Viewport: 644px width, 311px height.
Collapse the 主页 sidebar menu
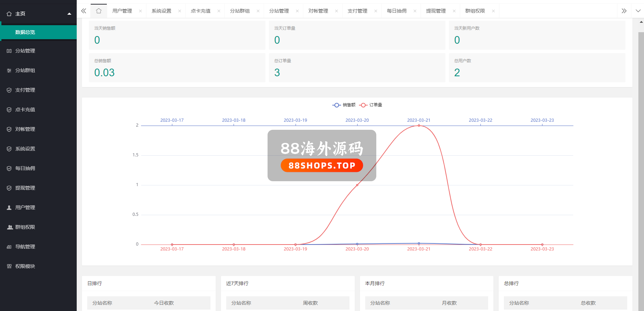tap(69, 14)
